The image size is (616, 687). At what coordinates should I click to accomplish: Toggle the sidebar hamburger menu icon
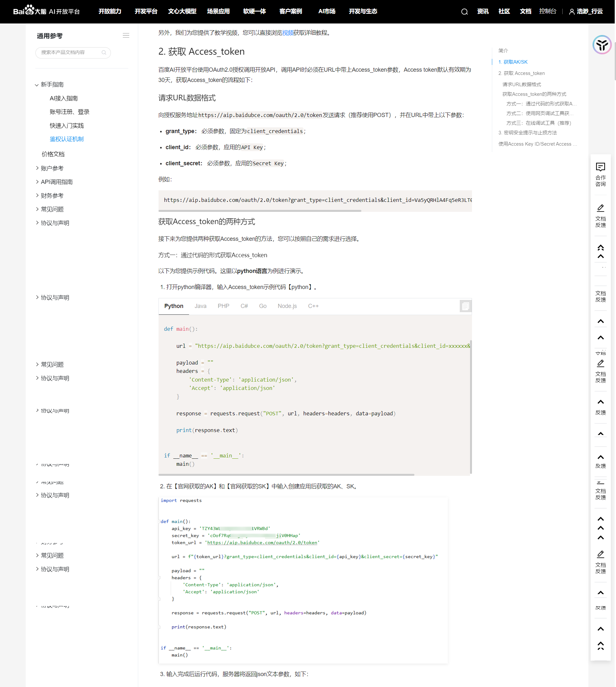coord(126,36)
